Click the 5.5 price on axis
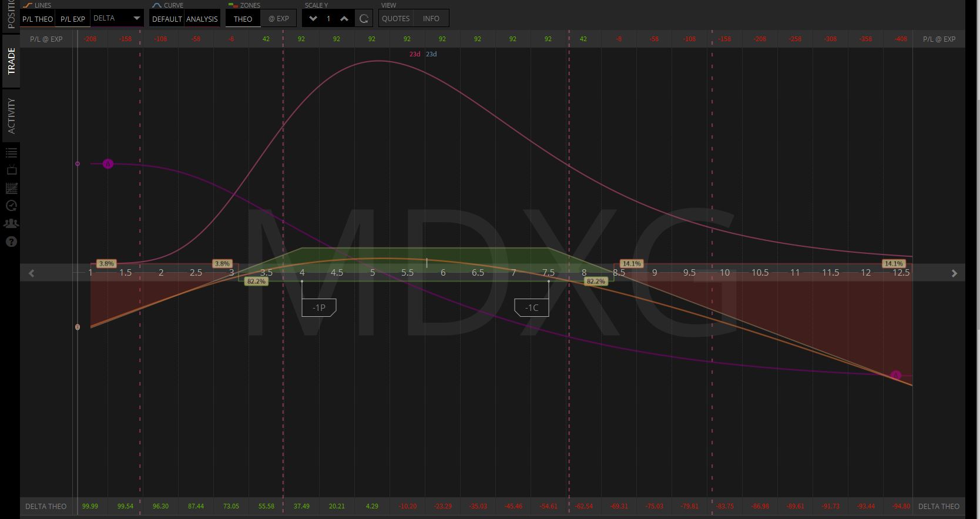The image size is (980, 519). tap(407, 273)
